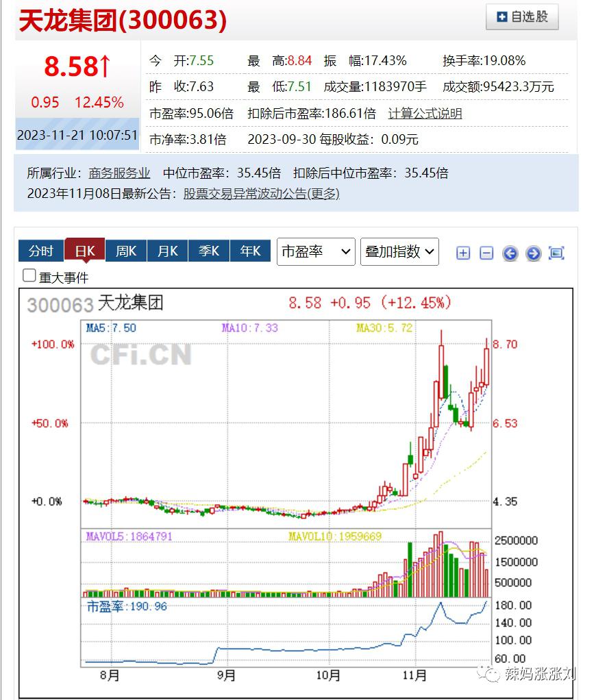Switch to the 年K tab
Viewport: 596px width, 700px height.
click(x=250, y=251)
